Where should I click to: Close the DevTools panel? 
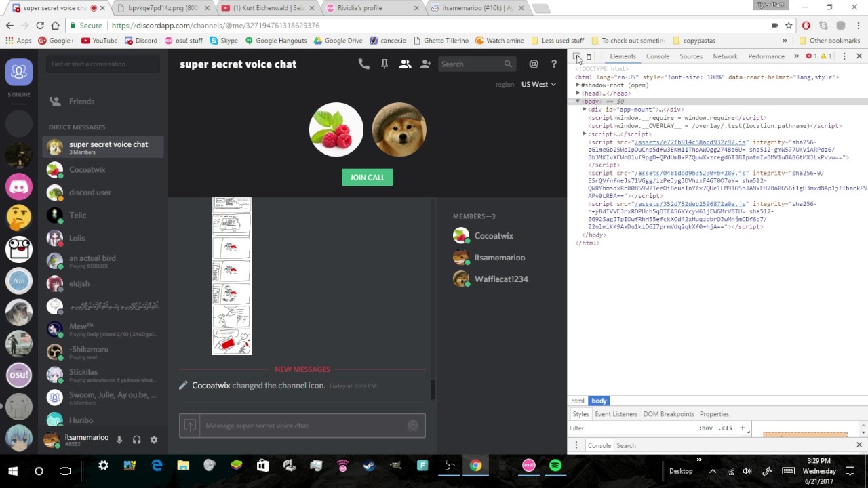(859, 56)
